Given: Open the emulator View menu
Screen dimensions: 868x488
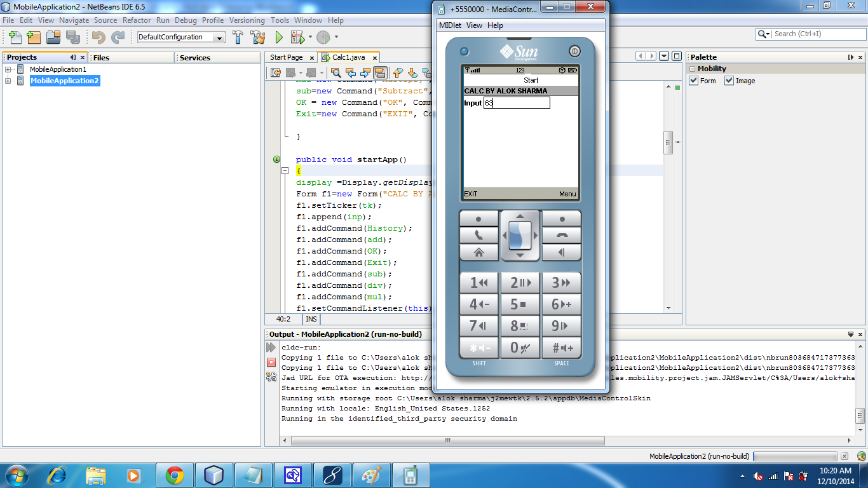Looking at the screenshot, I should pos(474,25).
